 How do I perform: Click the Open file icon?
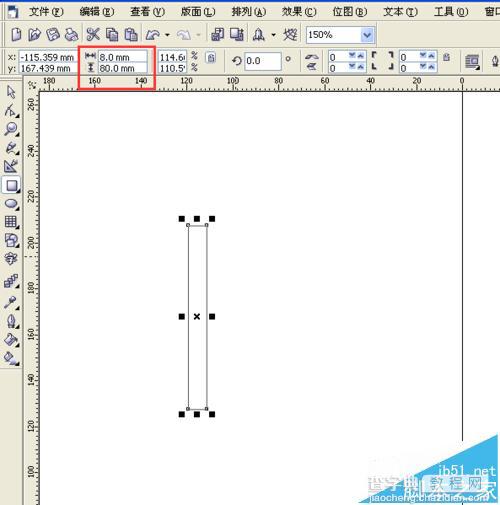click(34, 34)
